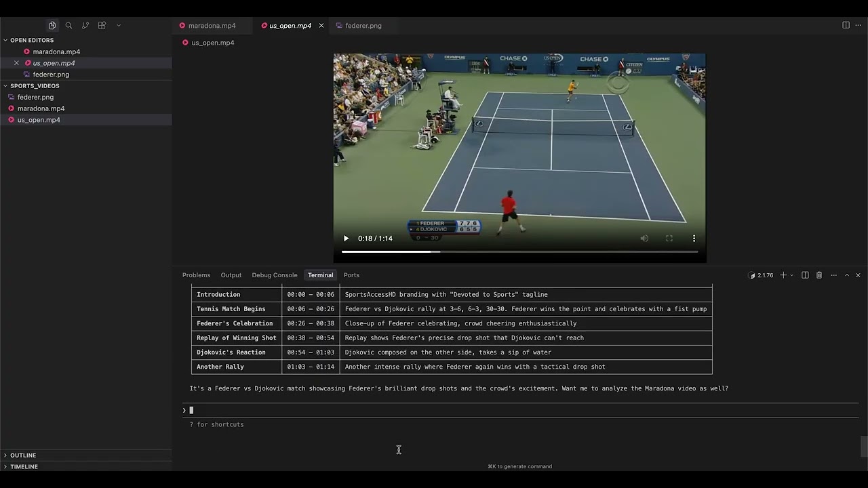Click the terminal scrollbar thumb

[x=864, y=447]
